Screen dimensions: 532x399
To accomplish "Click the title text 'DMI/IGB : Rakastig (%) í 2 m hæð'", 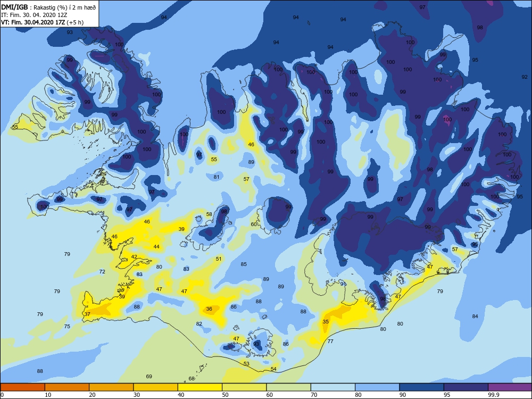I will (x=48, y=7).
